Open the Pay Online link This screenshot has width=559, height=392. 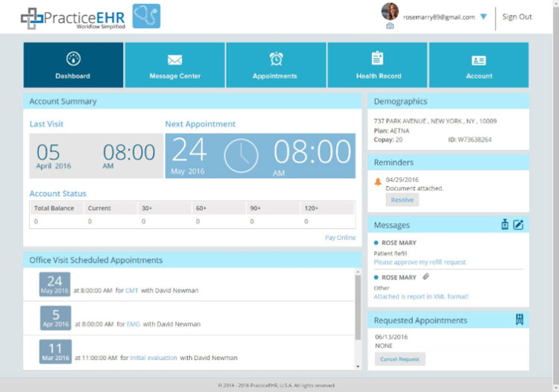[x=340, y=238]
